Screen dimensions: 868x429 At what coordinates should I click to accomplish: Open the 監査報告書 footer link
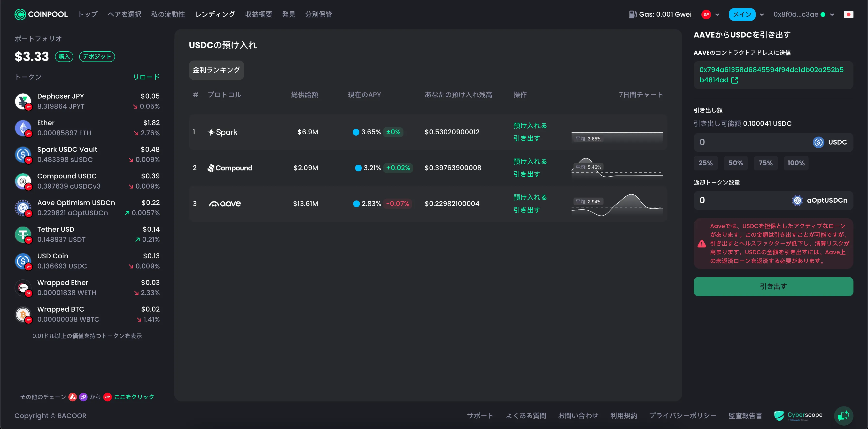coord(745,416)
